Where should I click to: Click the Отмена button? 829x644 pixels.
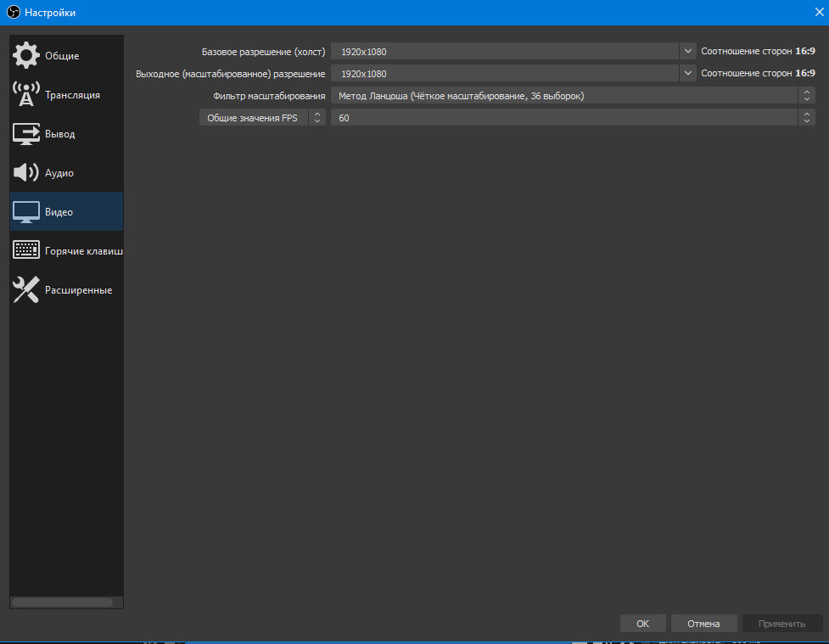703,624
